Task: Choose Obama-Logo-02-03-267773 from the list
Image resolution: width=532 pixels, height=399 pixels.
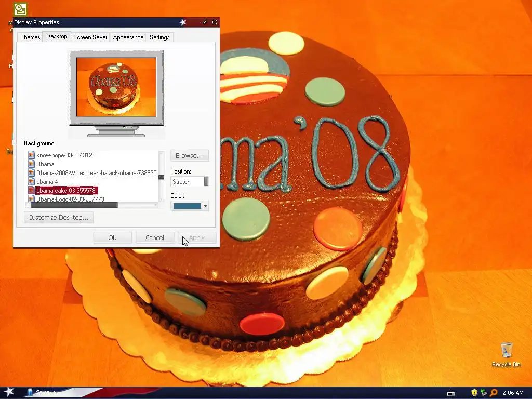Action: pos(70,199)
